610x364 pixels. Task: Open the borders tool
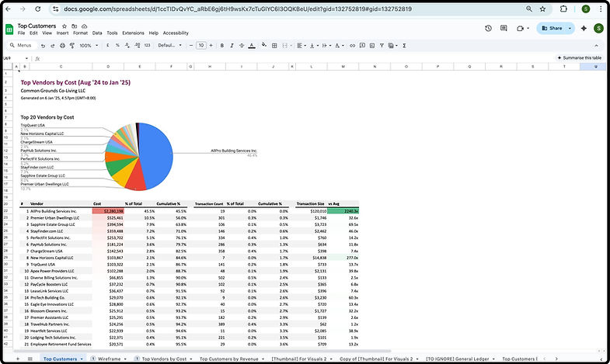point(274,46)
